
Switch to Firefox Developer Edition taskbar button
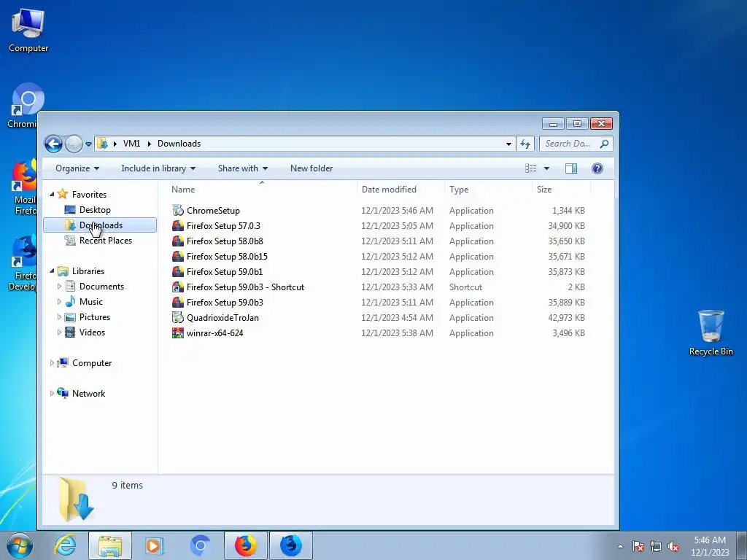(x=291, y=545)
